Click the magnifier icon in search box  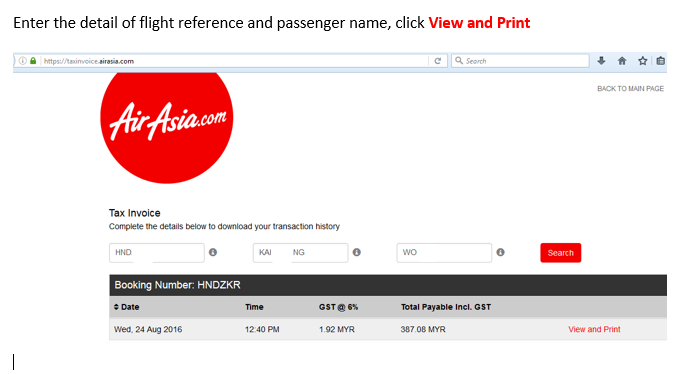click(x=459, y=60)
